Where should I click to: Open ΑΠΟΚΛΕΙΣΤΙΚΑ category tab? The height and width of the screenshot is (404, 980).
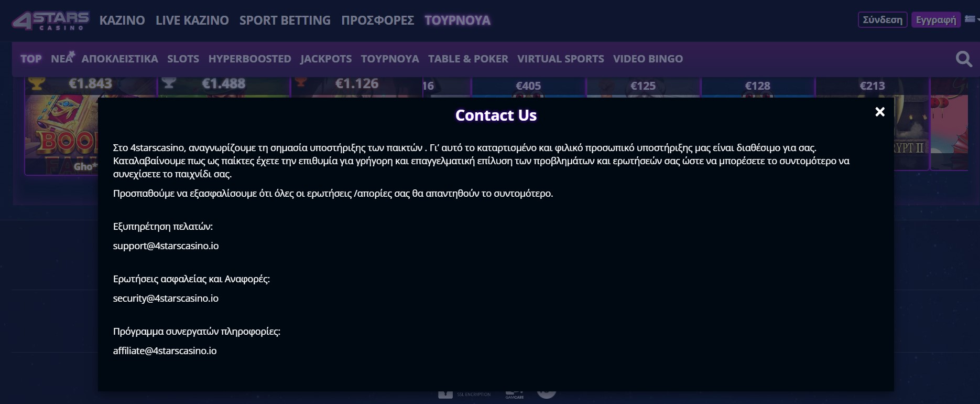tap(119, 59)
